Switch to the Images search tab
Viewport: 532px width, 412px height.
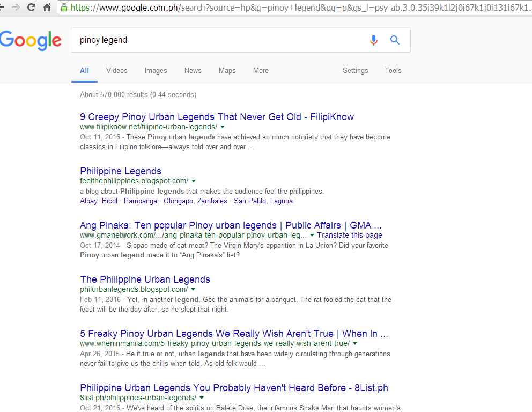[x=156, y=70]
